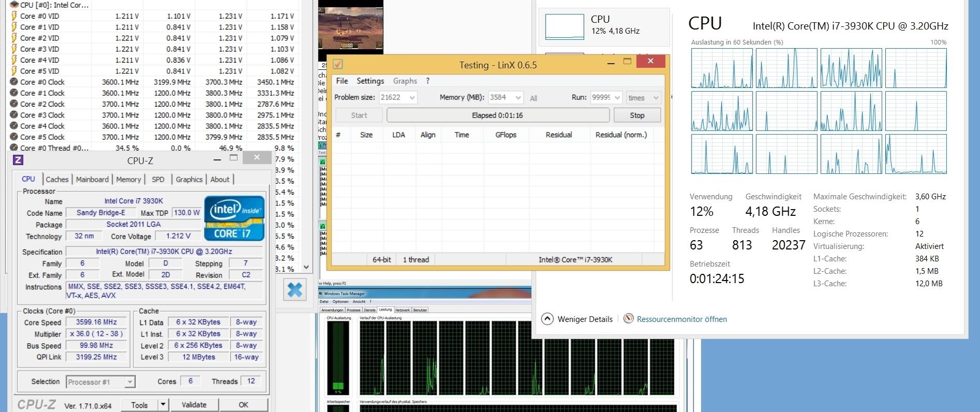The height and width of the screenshot is (412, 980).
Task: Click the Time column header in LinX
Action: (462, 135)
